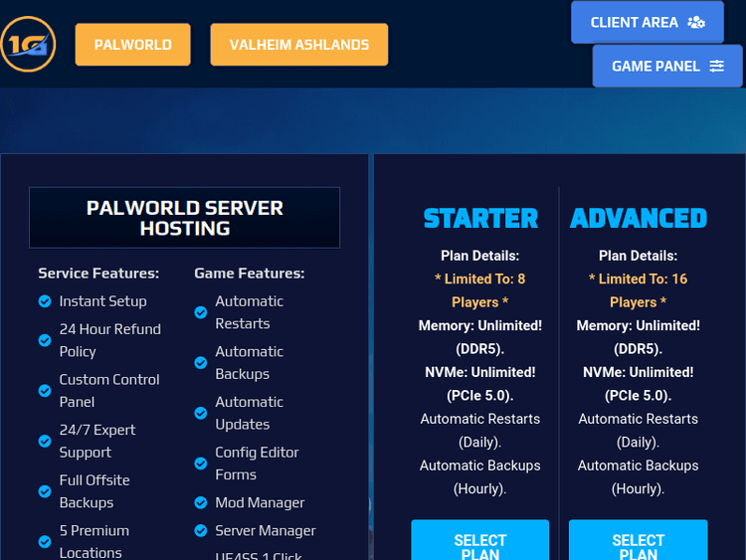Click the check icon beside Automatic Updates

pos(201,413)
